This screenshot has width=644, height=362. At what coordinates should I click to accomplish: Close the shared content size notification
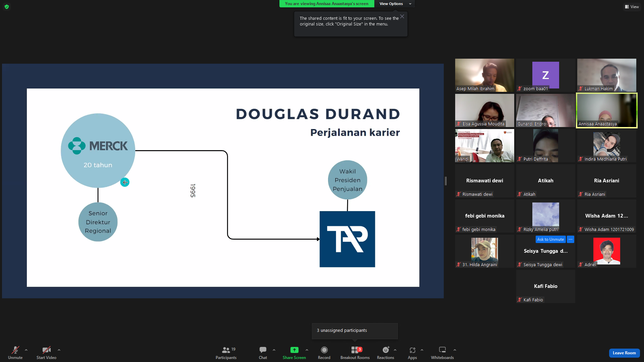(402, 16)
